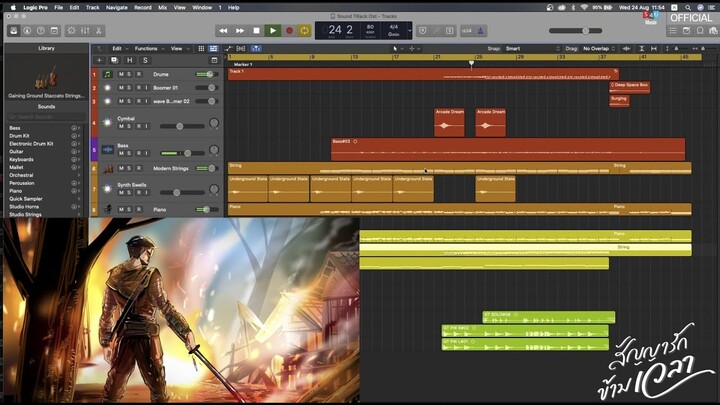The height and width of the screenshot is (405, 720).
Task: Open LCD display mode dropdown arrow
Action: point(410,31)
